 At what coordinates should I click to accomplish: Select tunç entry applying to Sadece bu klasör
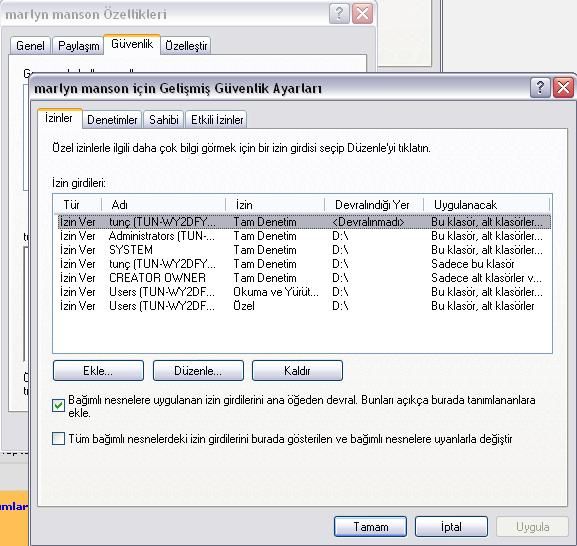tap(304, 264)
